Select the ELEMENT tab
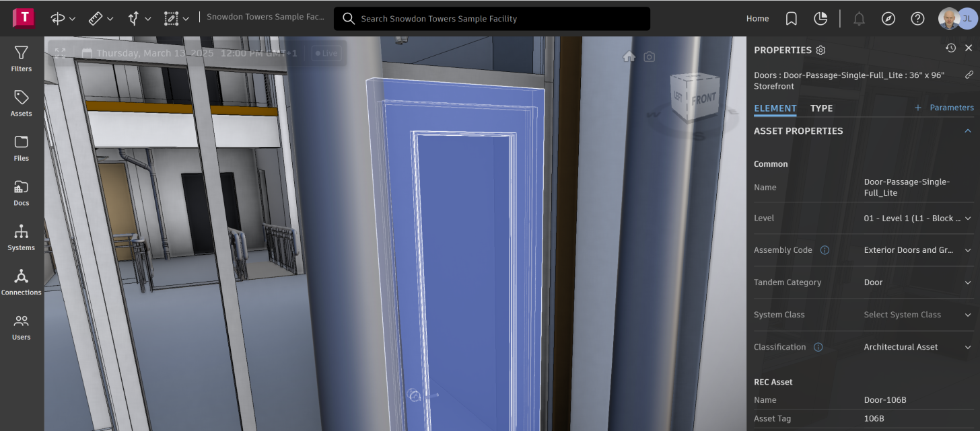 775,108
